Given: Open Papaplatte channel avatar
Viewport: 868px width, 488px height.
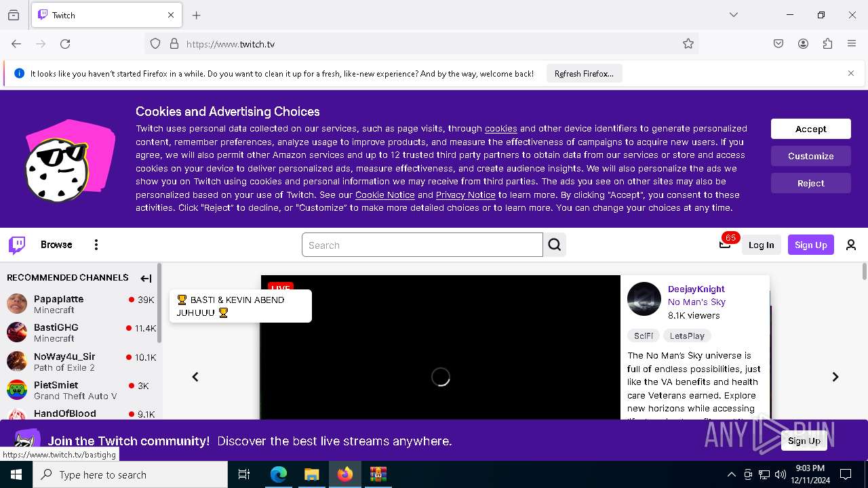Looking at the screenshot, I should click(17, 304).
